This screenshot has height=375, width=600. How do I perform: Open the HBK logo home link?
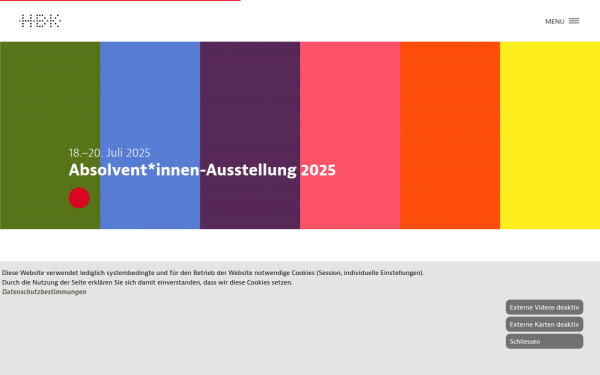coord(40,21)
